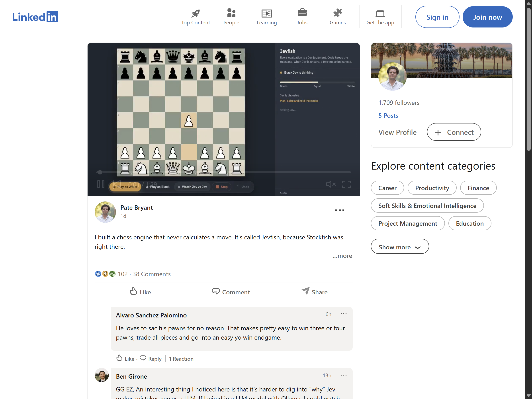The width and height of the screenshot is (532, 399).
Task: Reply to Alvaro's comment
Action: point(151,358)
